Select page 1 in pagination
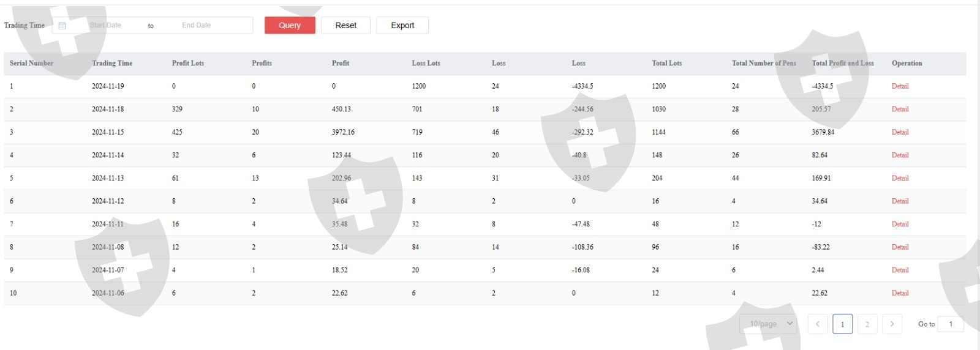 tap(842, 324)
